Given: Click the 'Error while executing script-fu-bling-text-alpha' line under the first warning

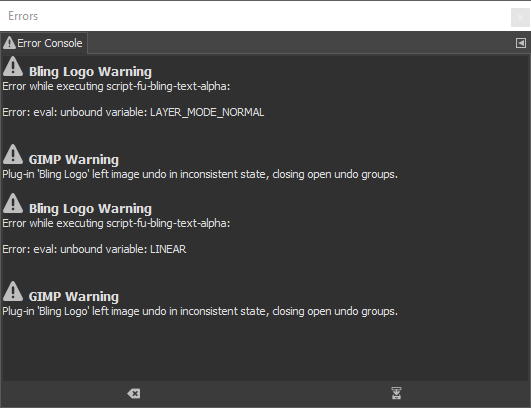Looking at the screenshot, I should click(116, 86).
